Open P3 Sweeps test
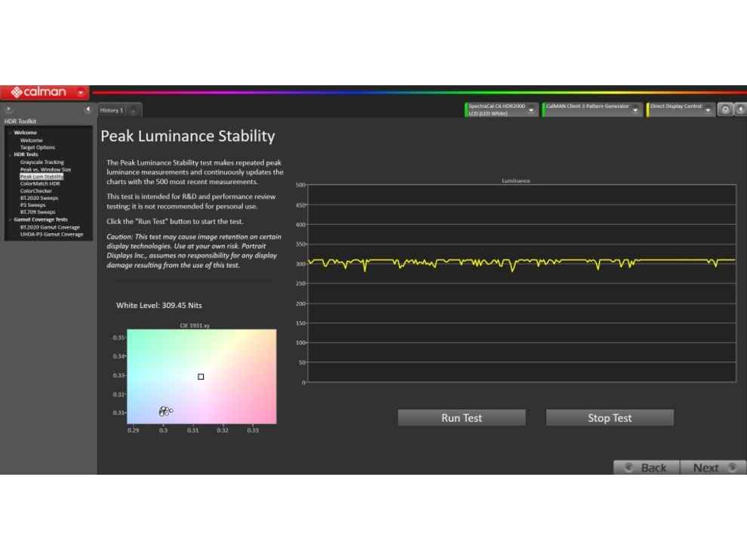Image resolution: width=747 pixels, height=560 pixels. (33, 205)
